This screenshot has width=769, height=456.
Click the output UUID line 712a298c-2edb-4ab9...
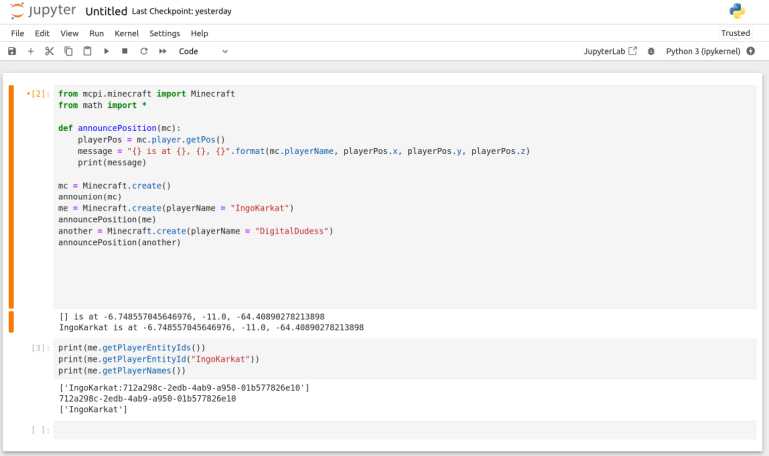click(147, 398)
